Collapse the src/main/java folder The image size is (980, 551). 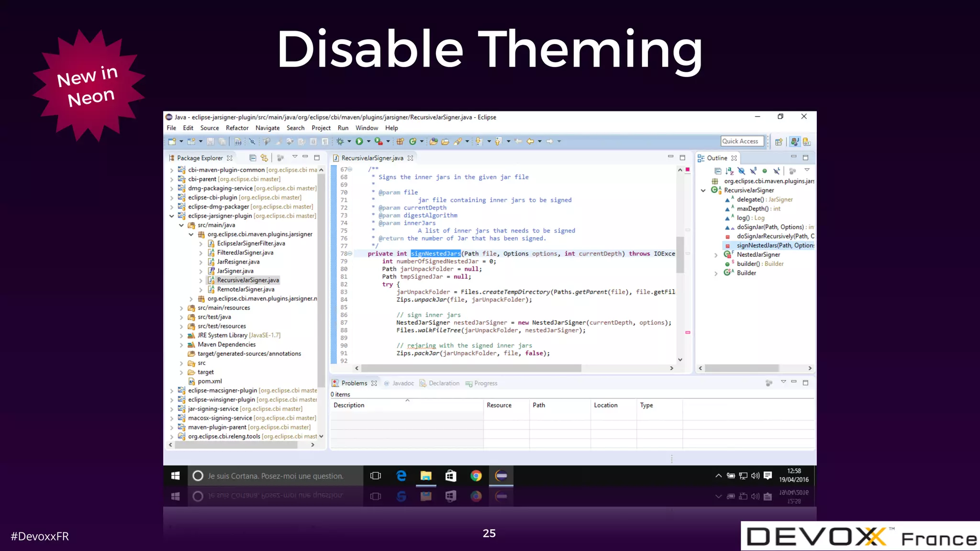(181, 225)
